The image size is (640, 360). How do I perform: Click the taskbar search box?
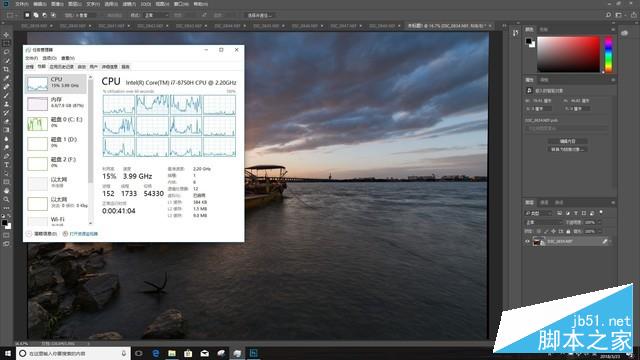(x=73, y=353)
